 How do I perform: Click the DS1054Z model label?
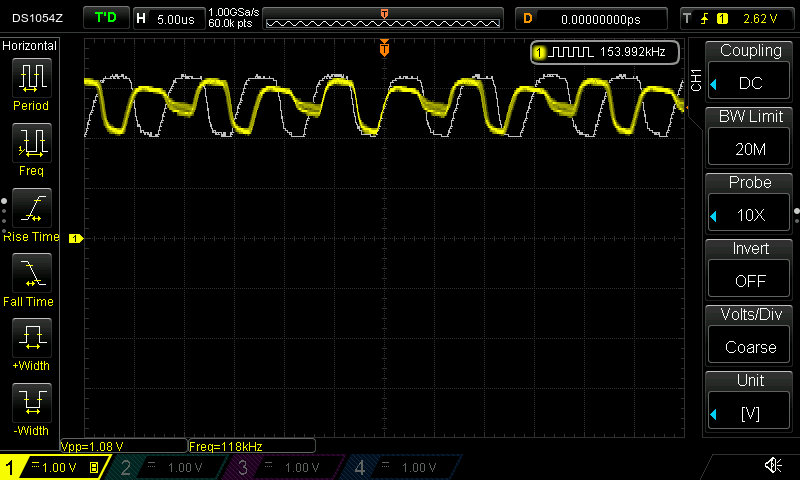click(37, 18)
